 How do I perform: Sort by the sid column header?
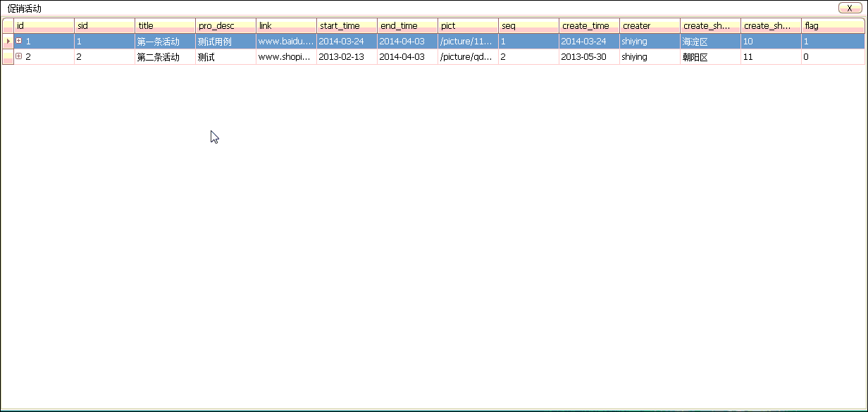tap(104, 26)
